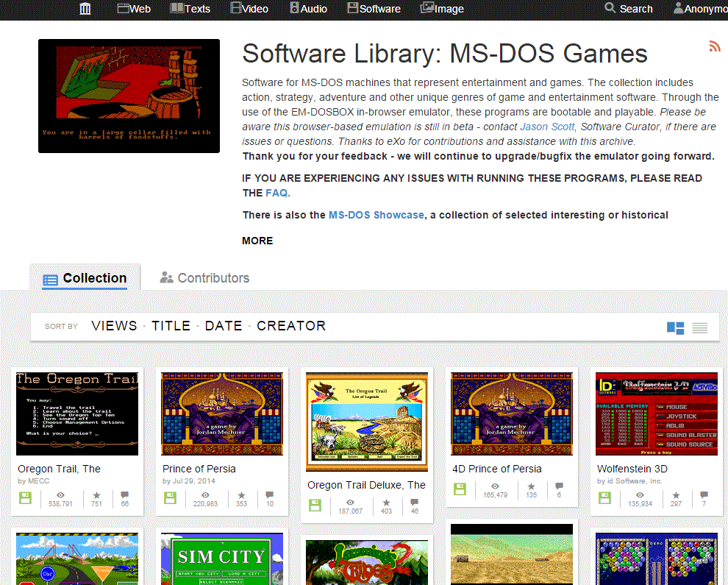
Task: Open the Lemmings Tribes game thumbnail
Action: click(367, 563)
